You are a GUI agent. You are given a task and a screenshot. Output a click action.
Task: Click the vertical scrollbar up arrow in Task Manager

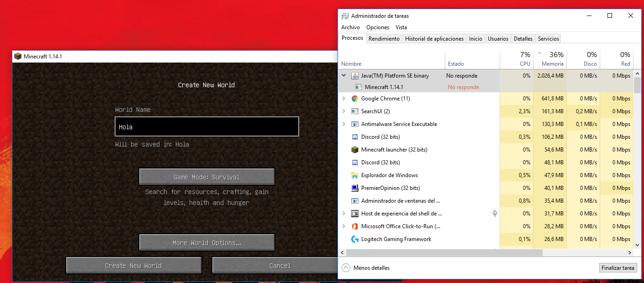pyautogui.click(x=638, y=73)
